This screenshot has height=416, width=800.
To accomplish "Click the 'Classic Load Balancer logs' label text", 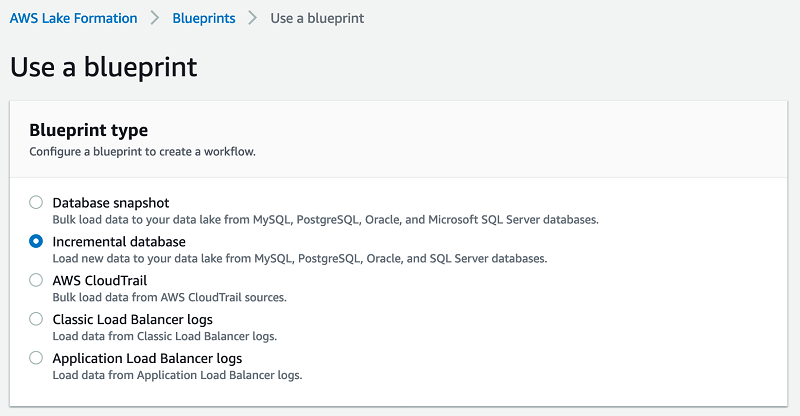I will coord(132,319).
